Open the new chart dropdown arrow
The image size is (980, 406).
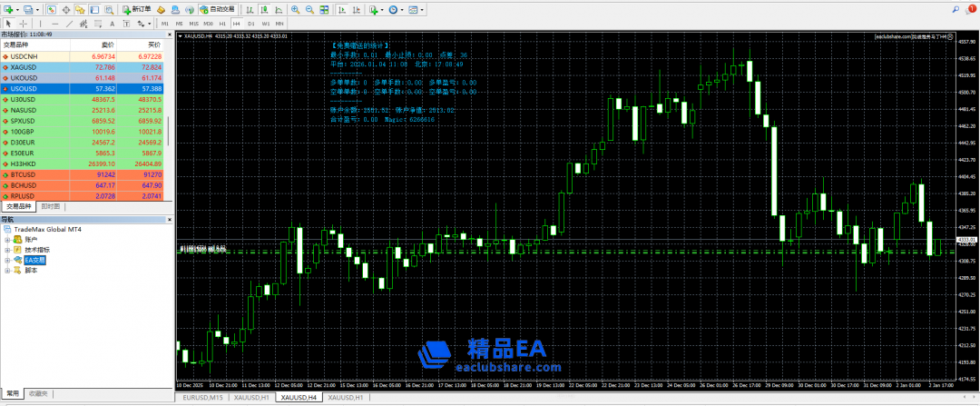(16, 9)
